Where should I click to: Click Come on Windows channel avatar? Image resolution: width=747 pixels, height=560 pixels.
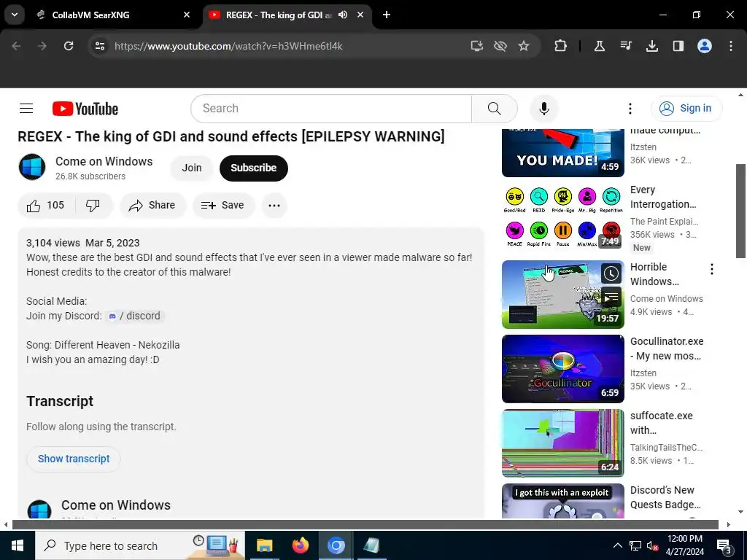pyautogui.click(x=32, y=168)
